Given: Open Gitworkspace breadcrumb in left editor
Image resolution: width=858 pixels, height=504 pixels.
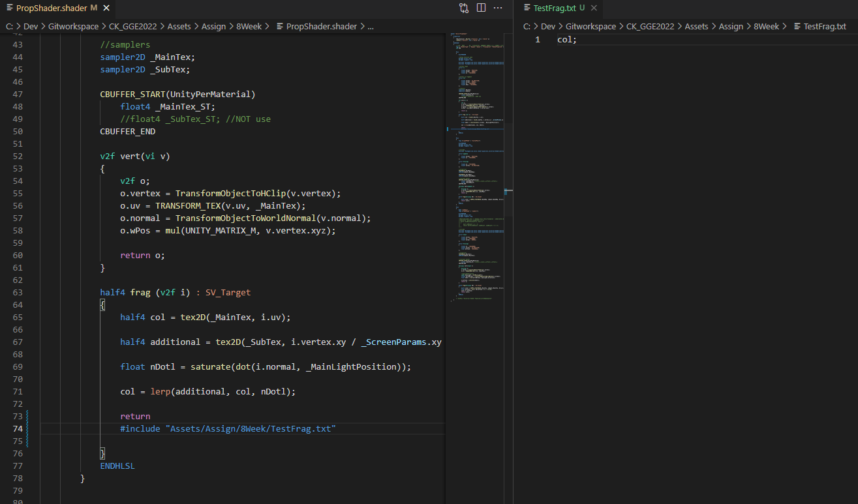Looking at the screenshot, I should (x=72, y=27).
